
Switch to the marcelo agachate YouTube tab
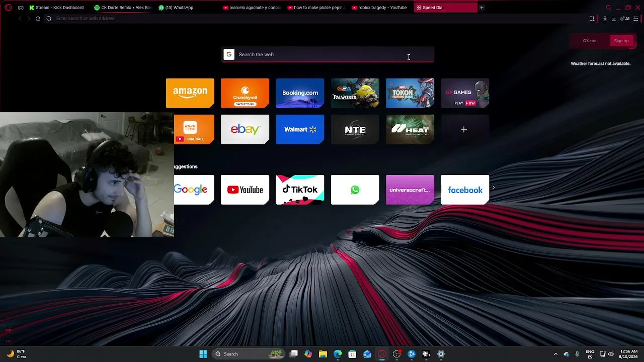(252, 8)
